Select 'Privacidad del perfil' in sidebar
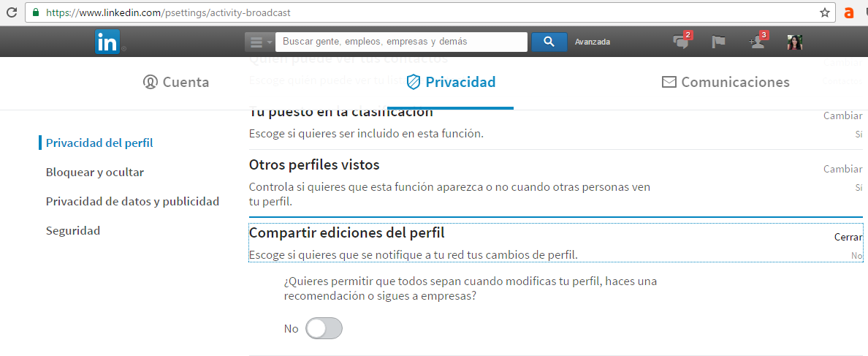 [x=99, y=143]
